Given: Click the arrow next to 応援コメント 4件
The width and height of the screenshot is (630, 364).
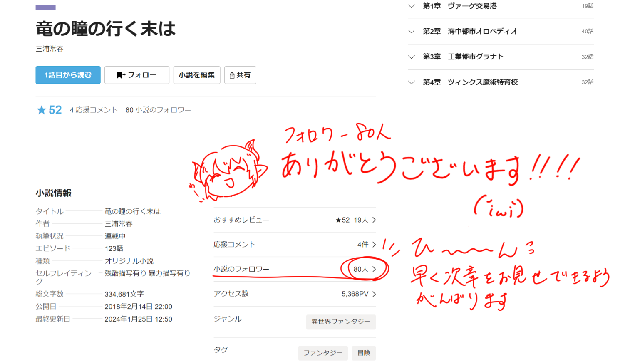Looking at the screenshot, I should (x=374, y=245).
